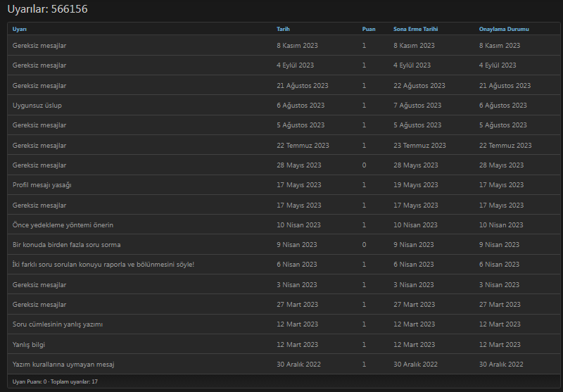This screenshot has height=392, width=563.
Task: Click the 'Puan' column header
Action: (369, 29)
